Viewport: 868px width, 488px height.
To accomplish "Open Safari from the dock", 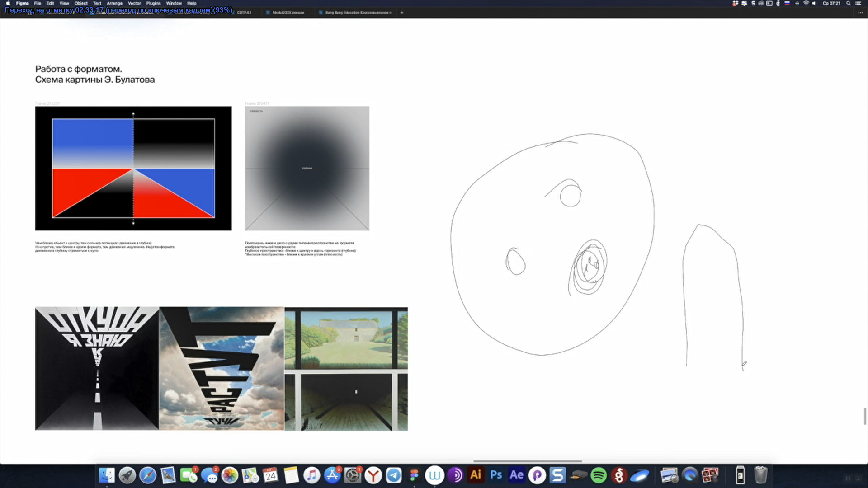I will [148, 475].
